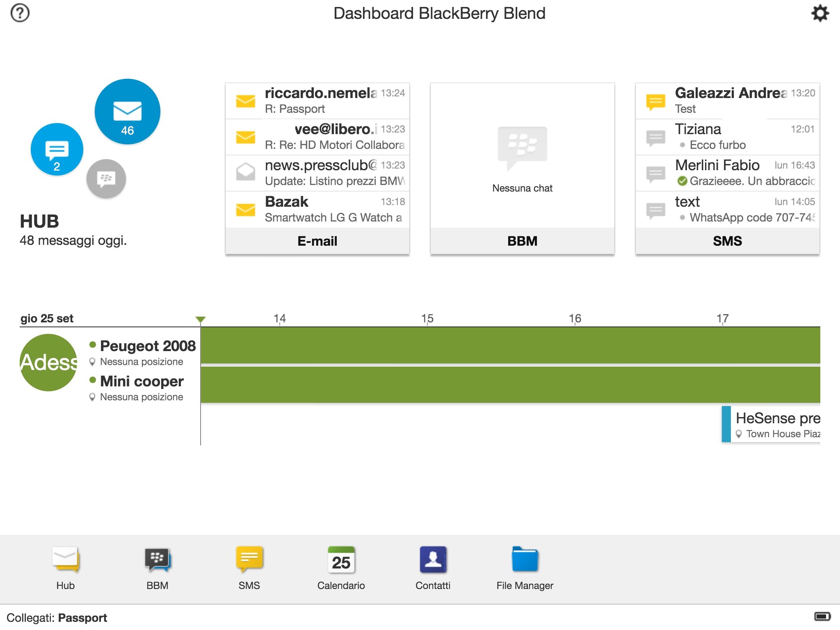Click the Mini cooper event title
This screenshot has width=840, height=630.
142,381
